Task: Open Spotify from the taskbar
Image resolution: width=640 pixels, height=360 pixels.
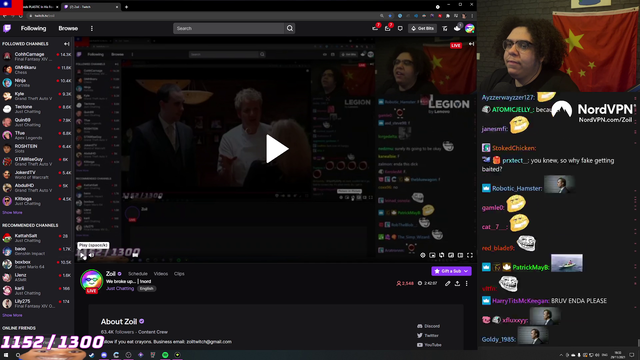Action: (165, 355)
